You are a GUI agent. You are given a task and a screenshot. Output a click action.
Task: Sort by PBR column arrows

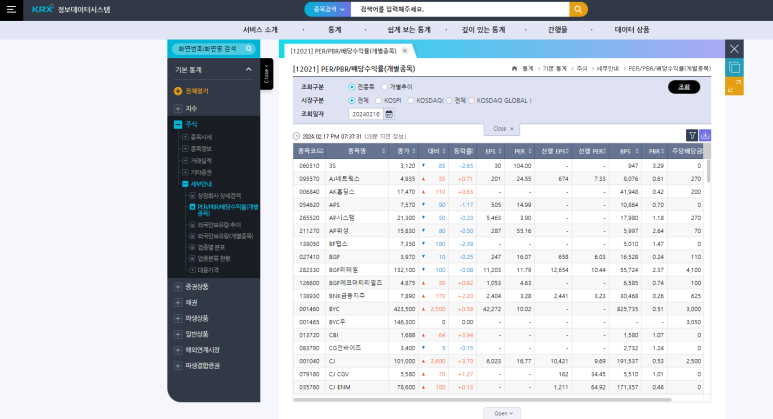coord(663,151)
